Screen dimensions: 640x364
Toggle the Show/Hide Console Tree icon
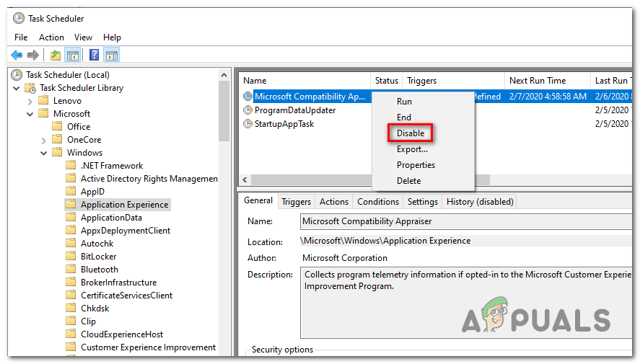click(72, 55)
